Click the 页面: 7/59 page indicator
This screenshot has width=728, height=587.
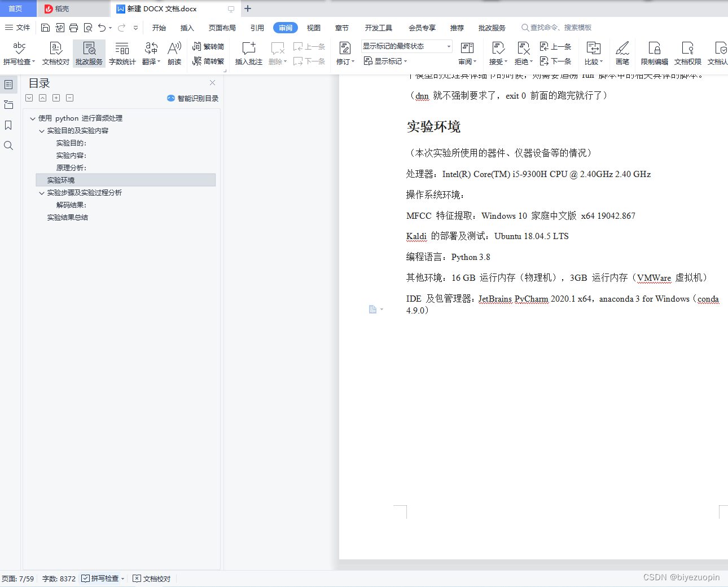click(18, 579)
